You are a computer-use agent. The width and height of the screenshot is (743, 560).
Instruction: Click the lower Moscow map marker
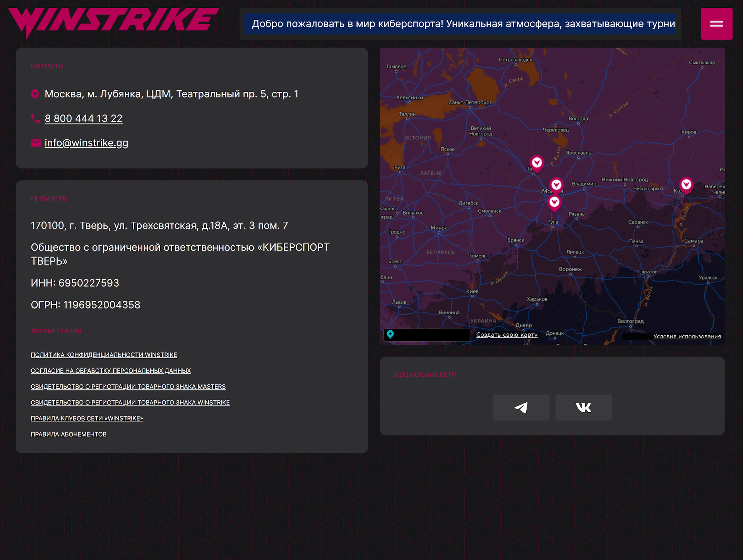[x=554, y=202]
